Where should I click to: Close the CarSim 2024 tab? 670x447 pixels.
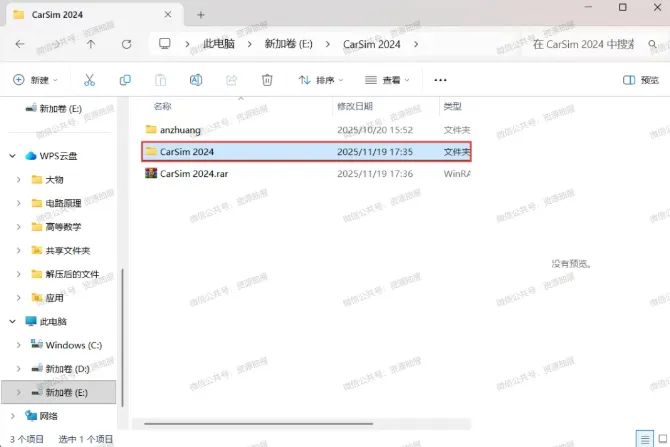(x=168, y=15)
